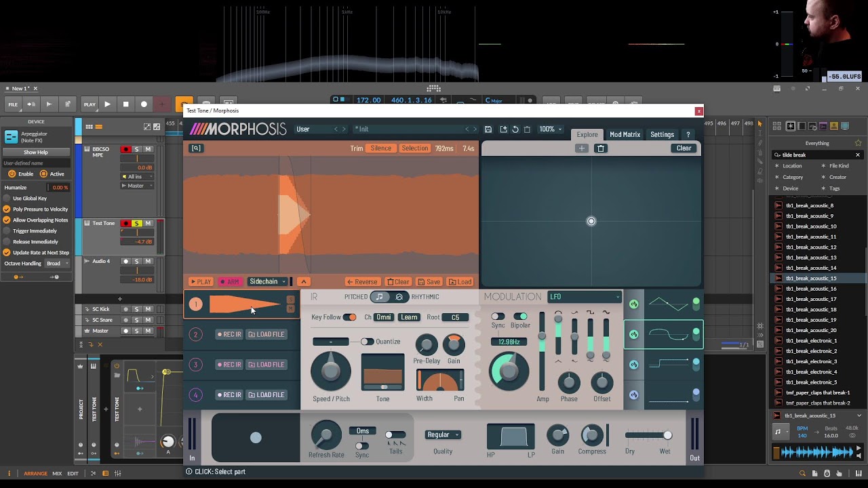
Task: Open the All ins input dropdown
Action: pyautogui.click(x=138, y=176)
